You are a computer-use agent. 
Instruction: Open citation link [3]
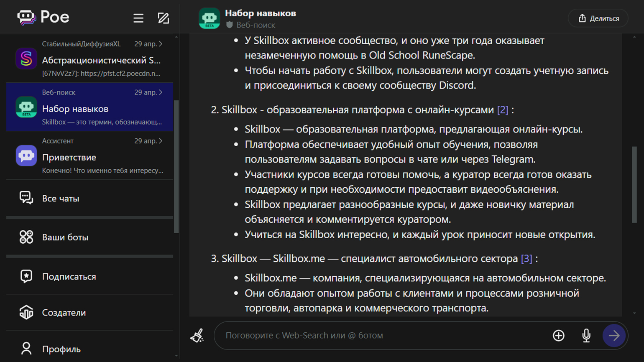pyautogui.click(x=526, y=258)
